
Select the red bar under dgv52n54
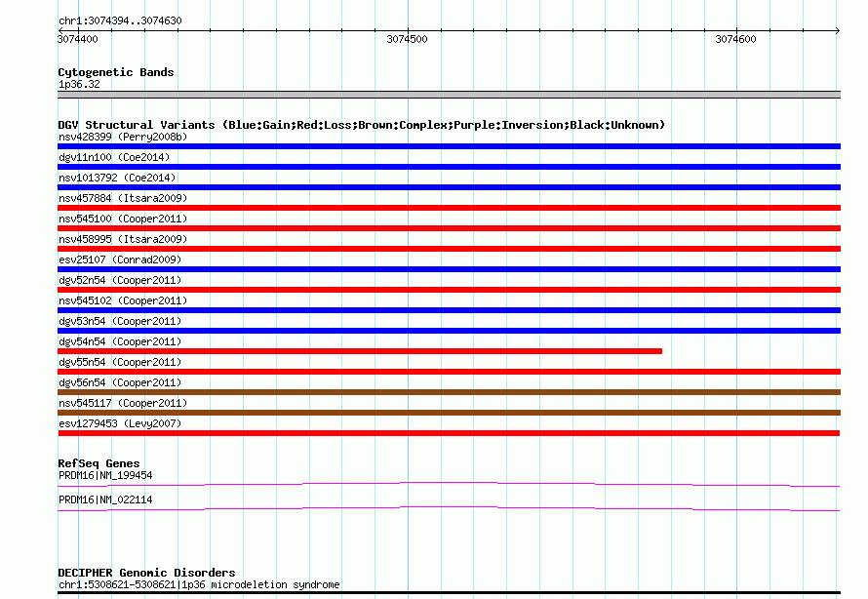[x=449, y=290]
